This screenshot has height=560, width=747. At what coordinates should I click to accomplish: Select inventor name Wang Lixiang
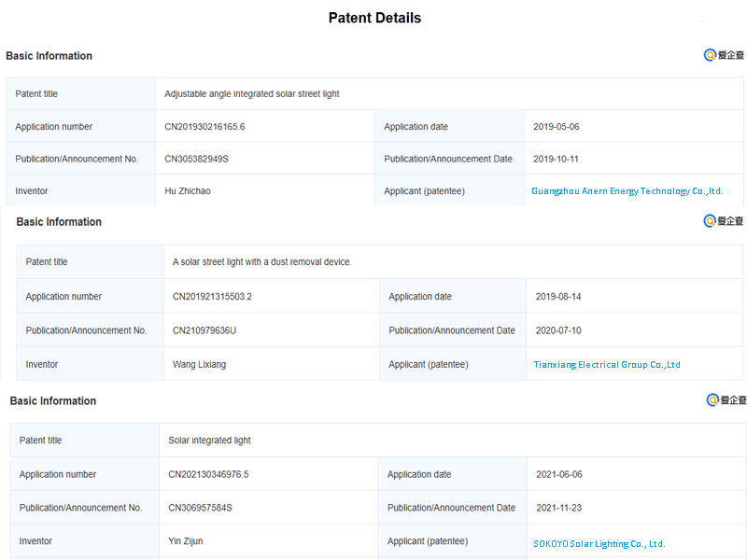[x=199, y=365]
